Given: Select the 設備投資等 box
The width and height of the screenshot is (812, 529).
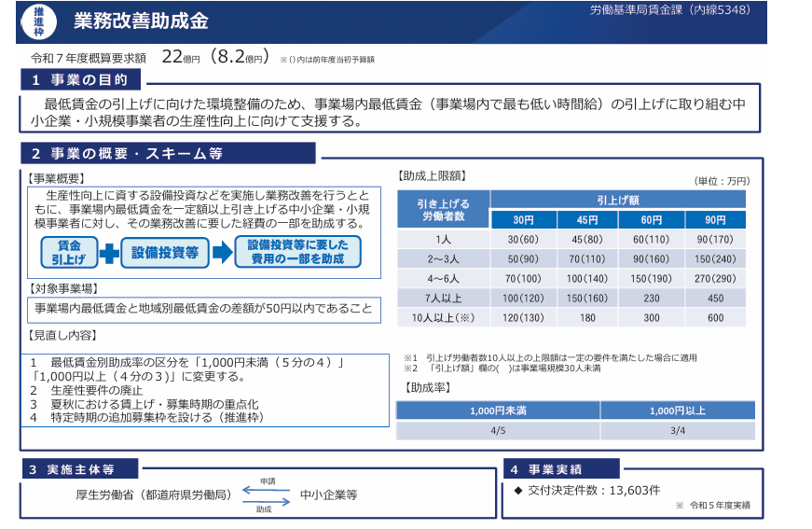Looking at the screenshot, I should pyautogui.click(x=165, y=253).
